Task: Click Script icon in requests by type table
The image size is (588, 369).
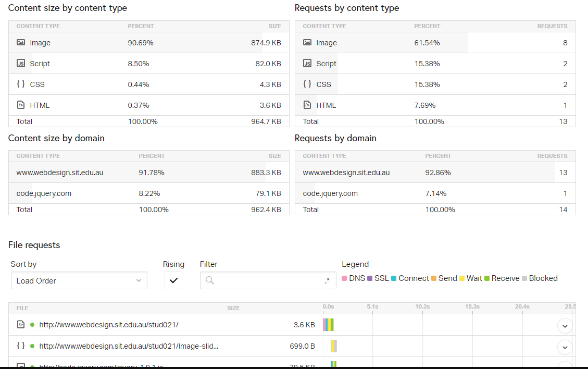Action: [307, 64]
